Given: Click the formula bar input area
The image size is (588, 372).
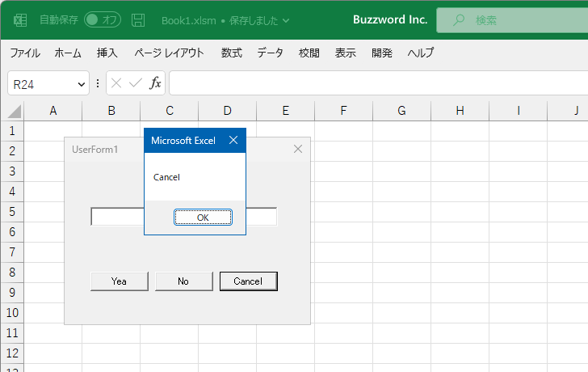Looking at the screenshot, I should [x=378, y=83].
